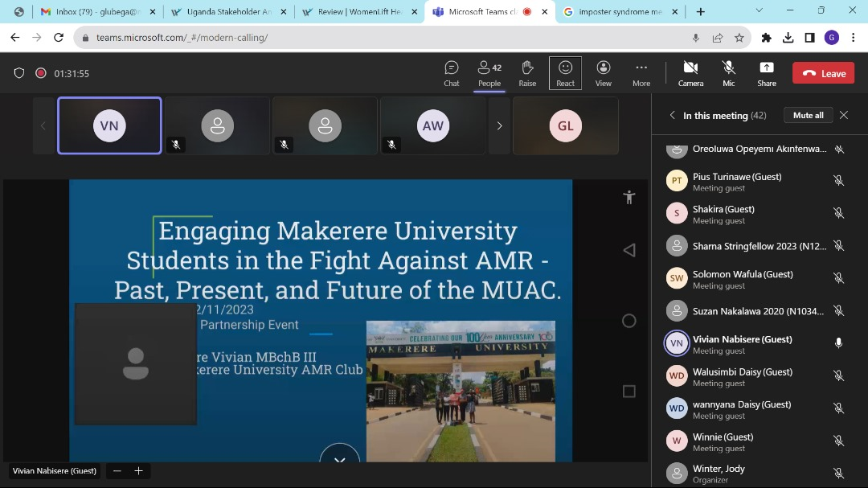This screenshot has width=868, height=488.
Task: Go back from In this meeting list
Action: tap(672, 115)
